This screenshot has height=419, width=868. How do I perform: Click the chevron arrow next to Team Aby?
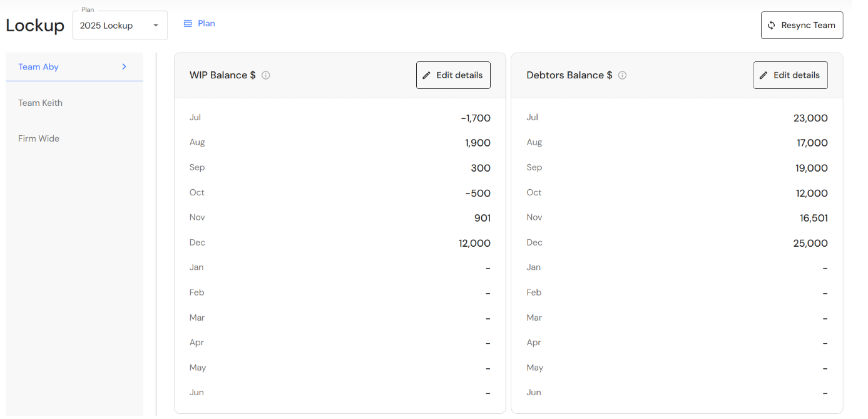[x=125, y=66]
